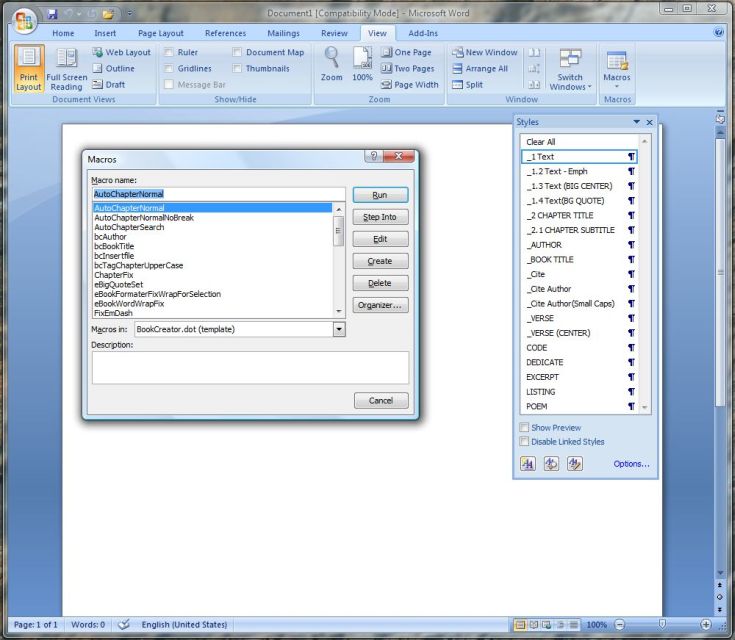Screen dimensions: 735x640
Task: Click the Create macro button
Action: pos(380,261)
